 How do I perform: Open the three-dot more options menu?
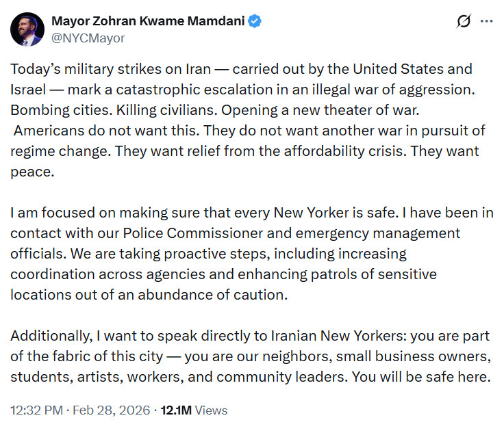click(486, 21)
